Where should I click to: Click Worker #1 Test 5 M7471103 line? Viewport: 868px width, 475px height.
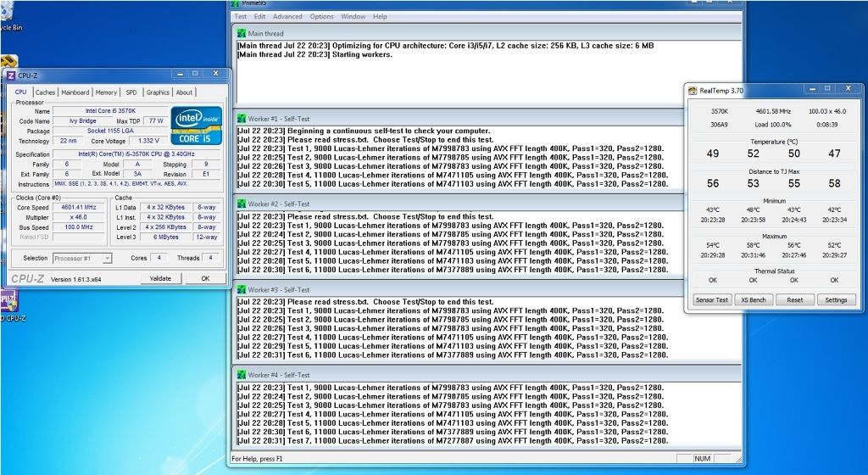[453, 184]
